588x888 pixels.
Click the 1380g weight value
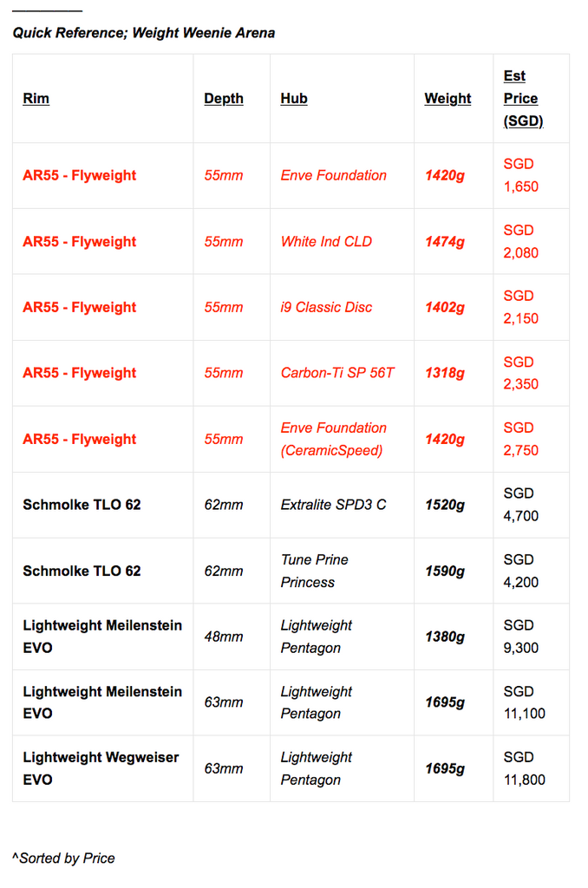coord(445,637)
